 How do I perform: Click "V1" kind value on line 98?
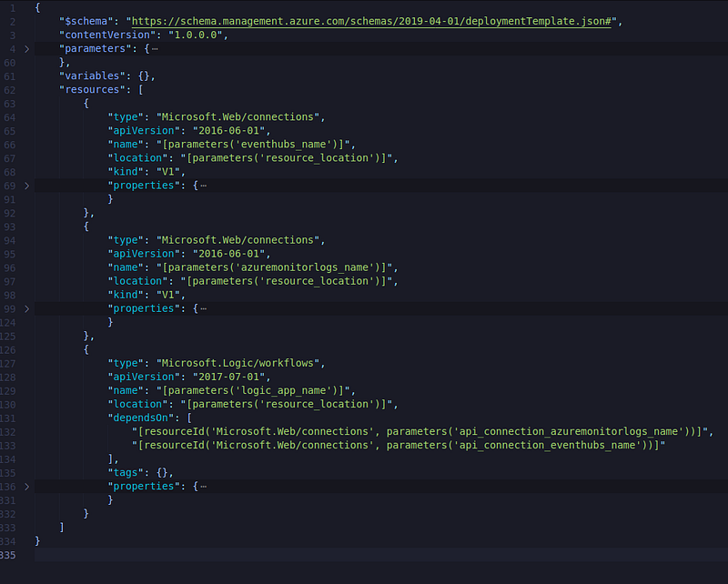click(x=168, y=295)
